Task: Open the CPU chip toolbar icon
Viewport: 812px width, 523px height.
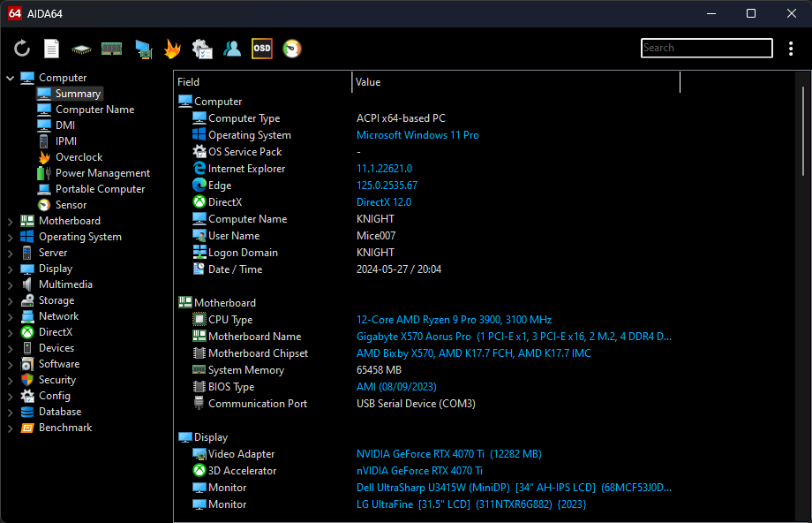Action: coord(81,49)
